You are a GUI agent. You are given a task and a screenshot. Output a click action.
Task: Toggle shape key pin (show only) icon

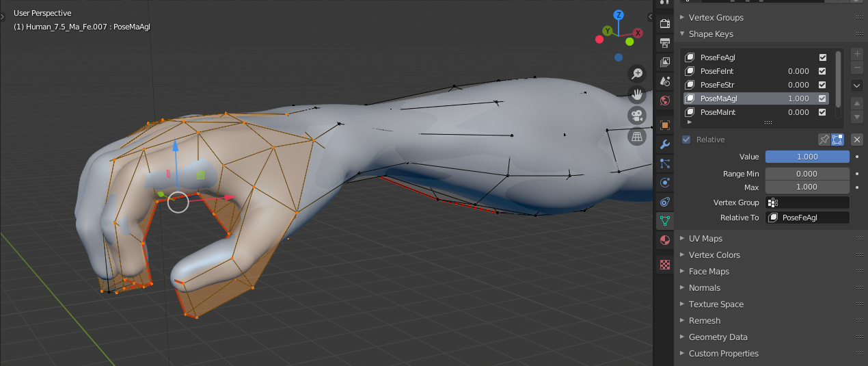[824, 140]
